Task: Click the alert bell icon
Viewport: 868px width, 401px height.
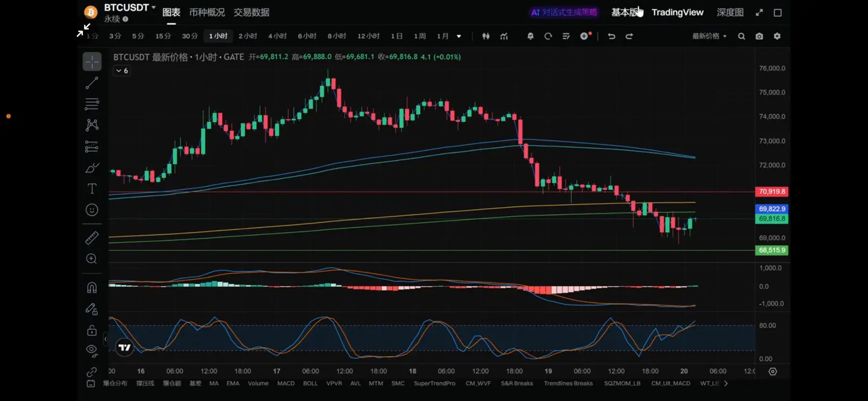Action: [x=530, y=36]
